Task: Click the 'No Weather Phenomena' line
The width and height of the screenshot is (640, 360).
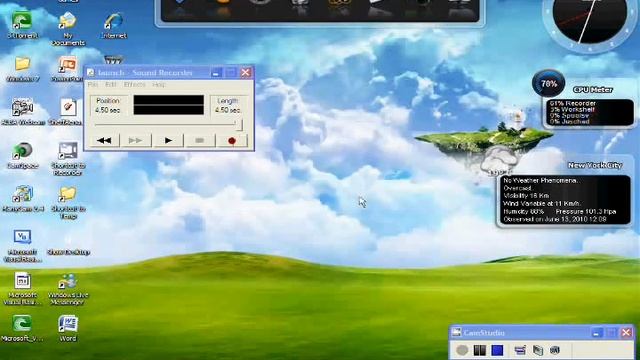Action: tap(540, 180)
